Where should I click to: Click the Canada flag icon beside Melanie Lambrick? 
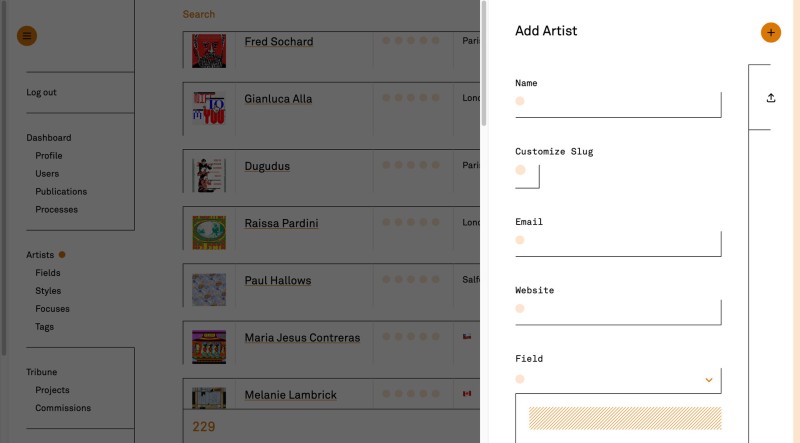(x=466, y=394)
